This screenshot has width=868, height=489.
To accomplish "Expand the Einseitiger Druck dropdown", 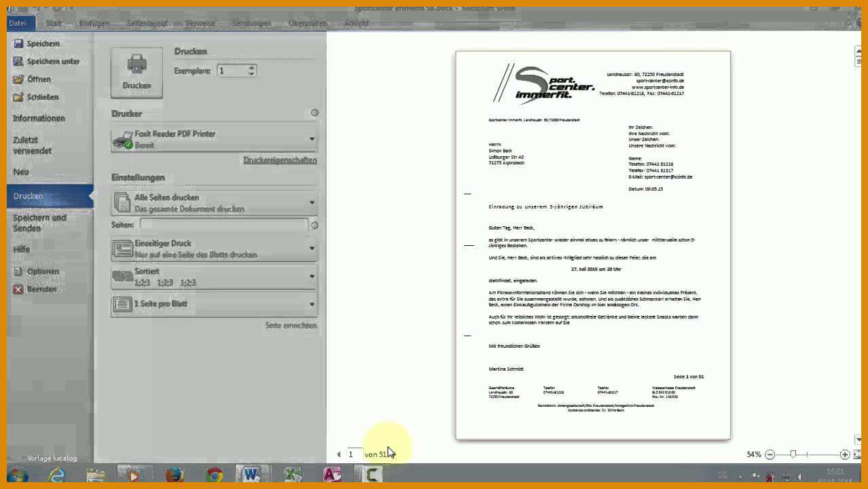I will (x=214, y=249).
